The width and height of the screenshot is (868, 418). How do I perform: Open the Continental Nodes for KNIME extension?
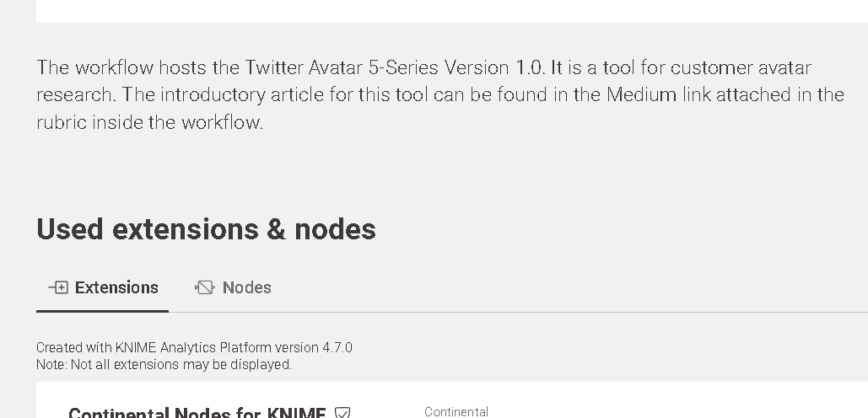coord(197,413)
